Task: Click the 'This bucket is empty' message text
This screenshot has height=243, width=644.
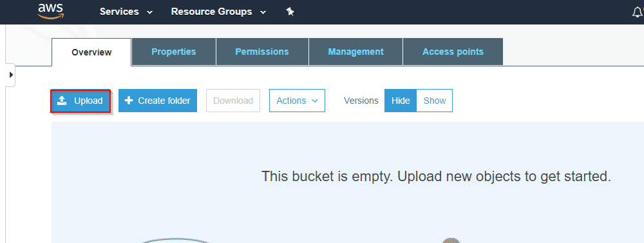Action: pyautogui.click(x=436, y=177)
